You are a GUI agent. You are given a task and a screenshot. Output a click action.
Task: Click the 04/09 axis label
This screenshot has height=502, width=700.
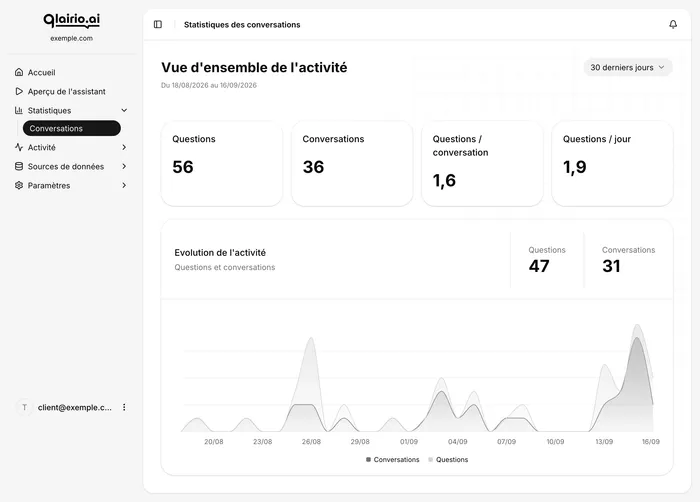point(458,442)
